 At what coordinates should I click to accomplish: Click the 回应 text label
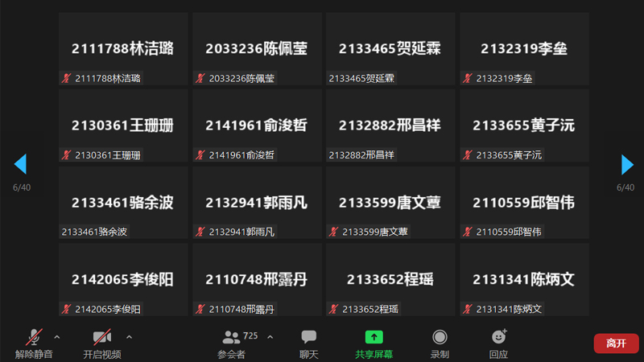coord(498,354)
